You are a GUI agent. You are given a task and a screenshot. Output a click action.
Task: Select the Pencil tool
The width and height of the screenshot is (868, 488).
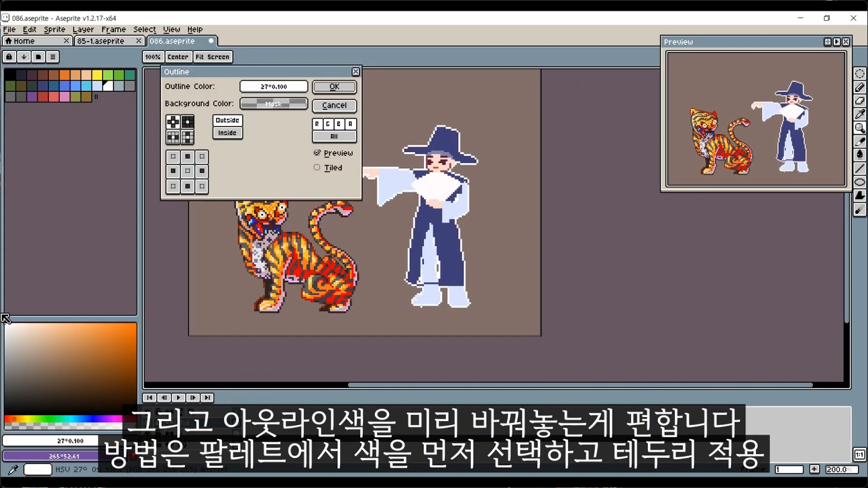pos(859,87)
